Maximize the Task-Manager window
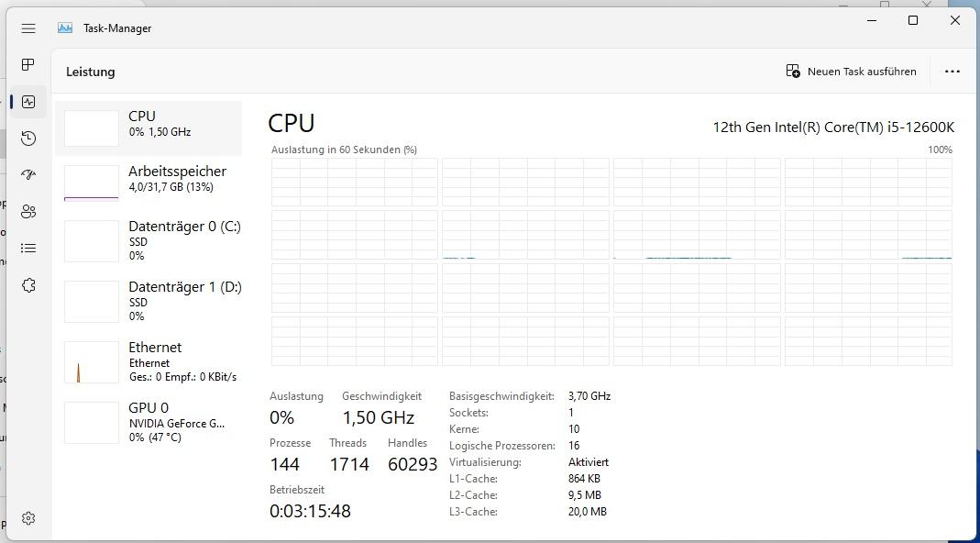This screenshot has width=980, height=543. pos(912,21)
